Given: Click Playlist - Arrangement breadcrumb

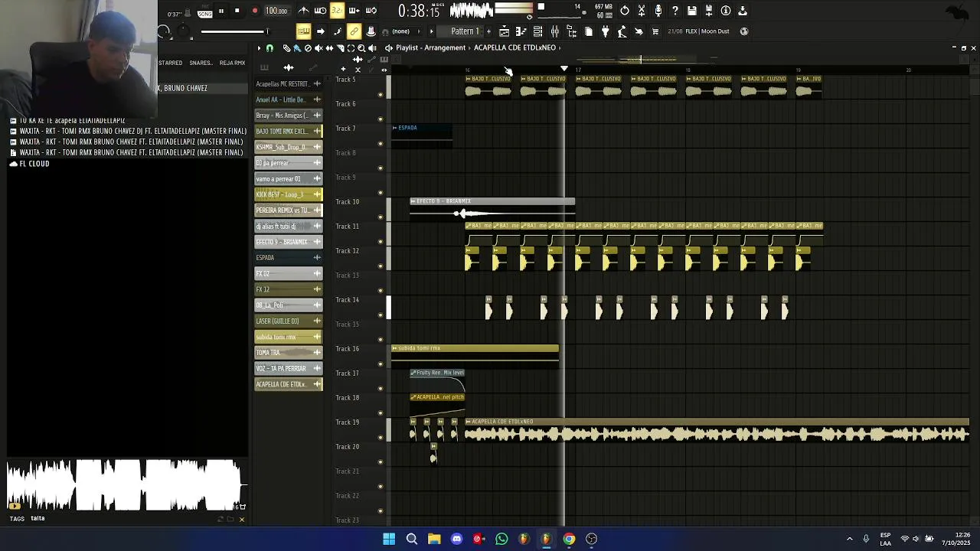Looking at the screenshot, I should coord(430,47).
